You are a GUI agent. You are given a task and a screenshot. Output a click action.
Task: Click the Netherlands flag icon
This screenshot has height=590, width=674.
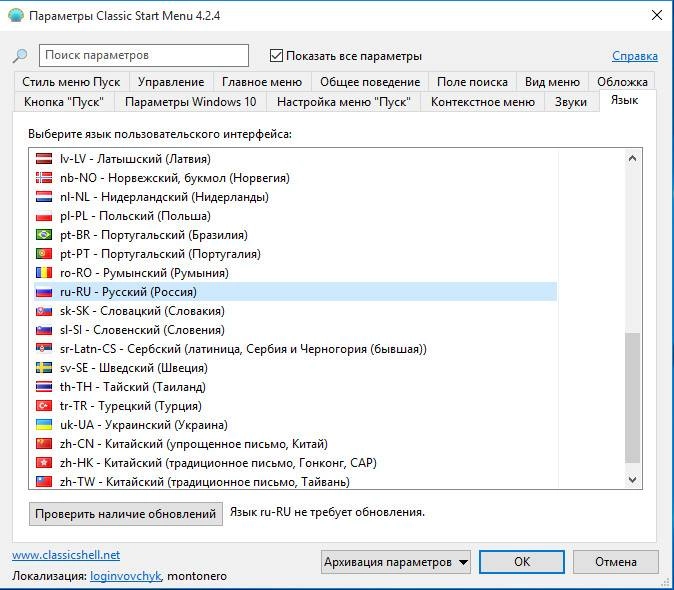[44, 196]
